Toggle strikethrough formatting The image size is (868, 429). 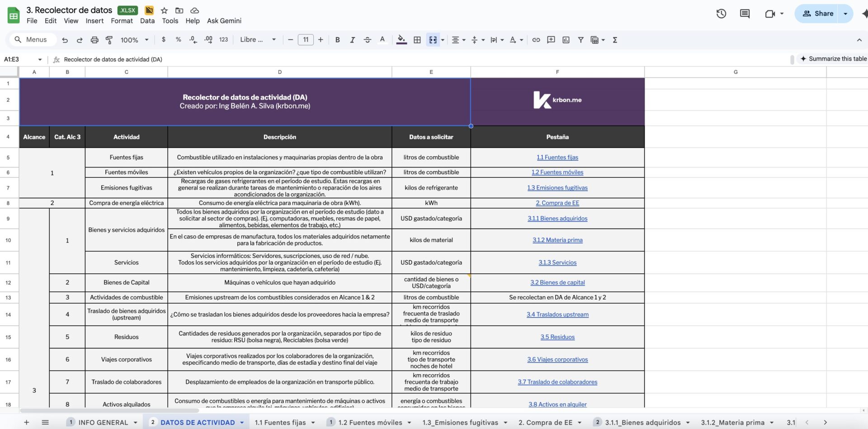tap(367, 40)
